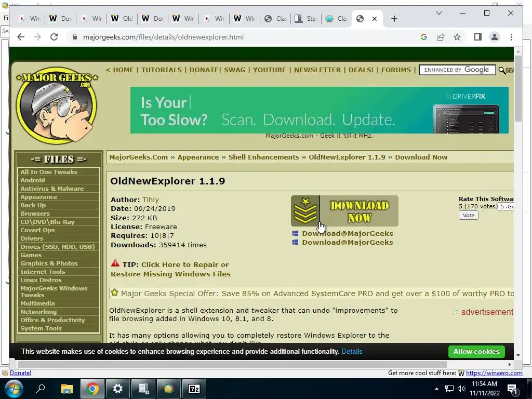The height and width of the screenshot is (399, 532).
Task: Open the browser side panel icon
Action: [x=478, y=37]
